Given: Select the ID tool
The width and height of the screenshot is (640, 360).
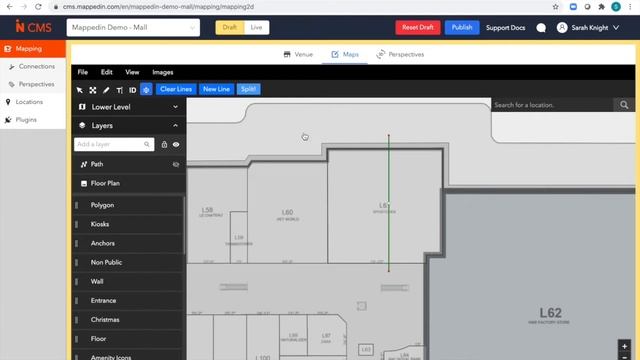Looking at the screenshot, I should [x=133, y=90].
